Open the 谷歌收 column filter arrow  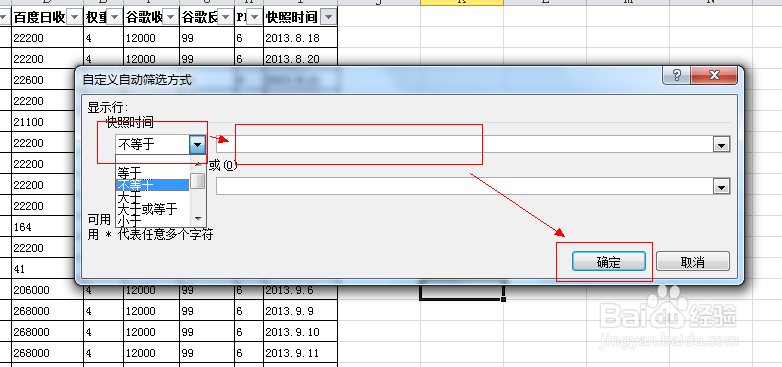tap(171, 17)
